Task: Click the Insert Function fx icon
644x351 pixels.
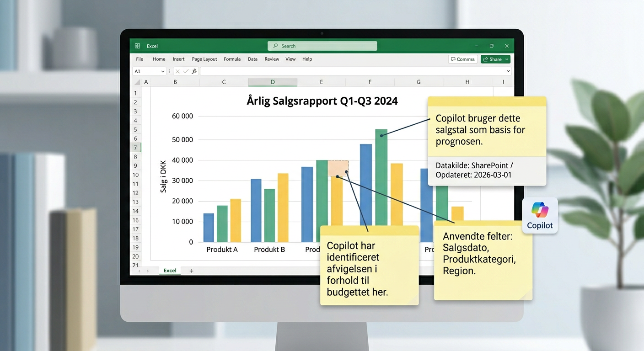Action: (194, 71)
